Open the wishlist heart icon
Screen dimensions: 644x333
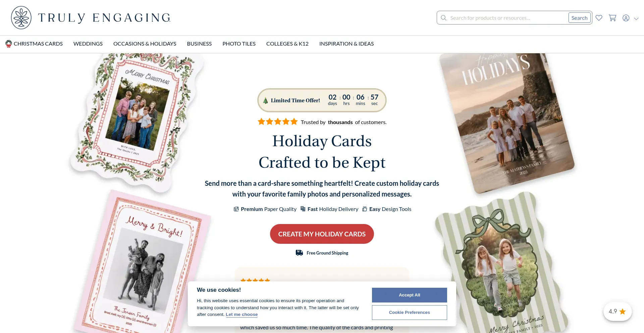(599, 18)
